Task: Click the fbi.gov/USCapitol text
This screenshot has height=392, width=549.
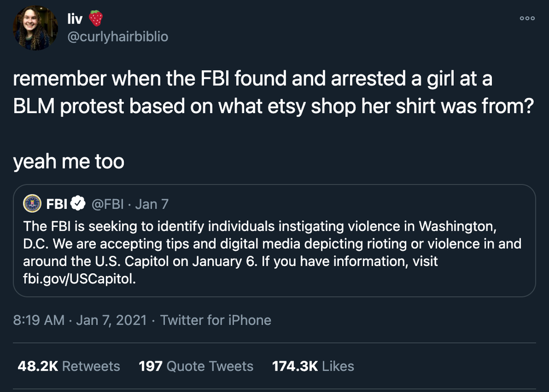Action: pos(79,279)
